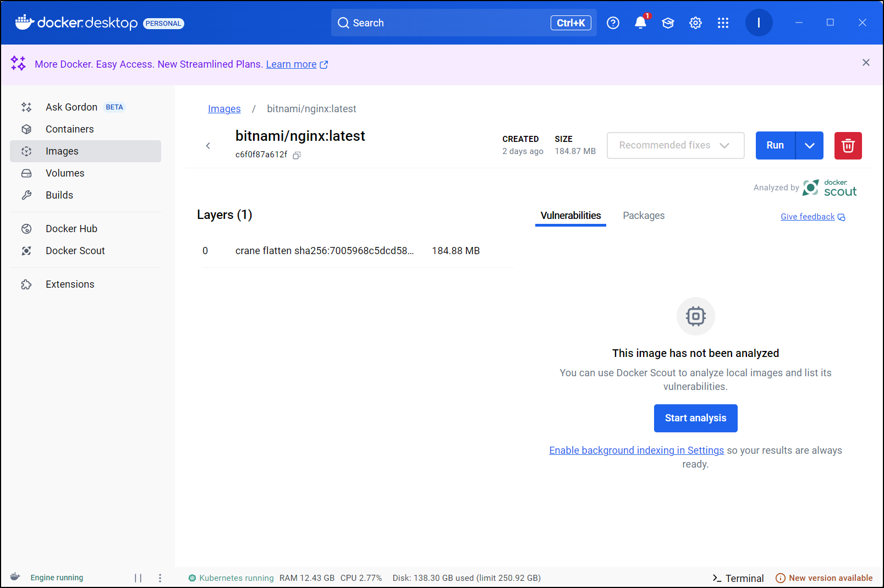Delete the image with red trash button
The width and height of the screenshot is (884, 588).
(x=848, y=146)
